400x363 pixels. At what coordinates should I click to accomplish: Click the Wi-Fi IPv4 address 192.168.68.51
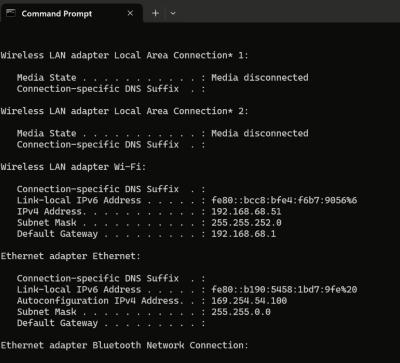pos(246,212)
